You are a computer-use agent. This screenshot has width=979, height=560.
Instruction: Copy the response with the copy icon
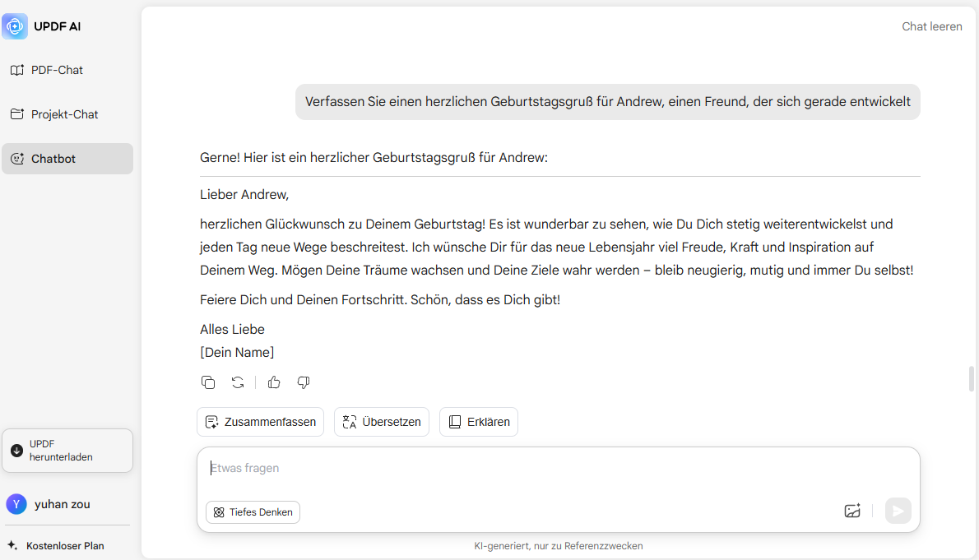[208, 382]
